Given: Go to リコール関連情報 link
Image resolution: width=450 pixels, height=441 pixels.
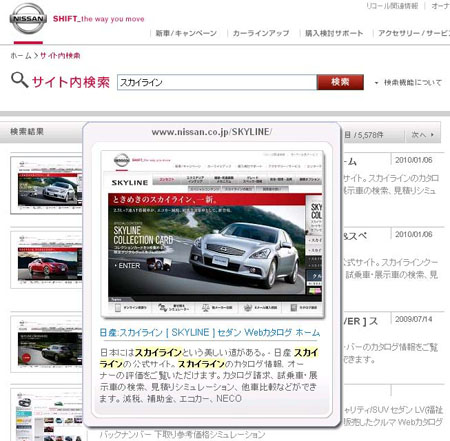Looking at the screenshot, I should tap(392, 6).
